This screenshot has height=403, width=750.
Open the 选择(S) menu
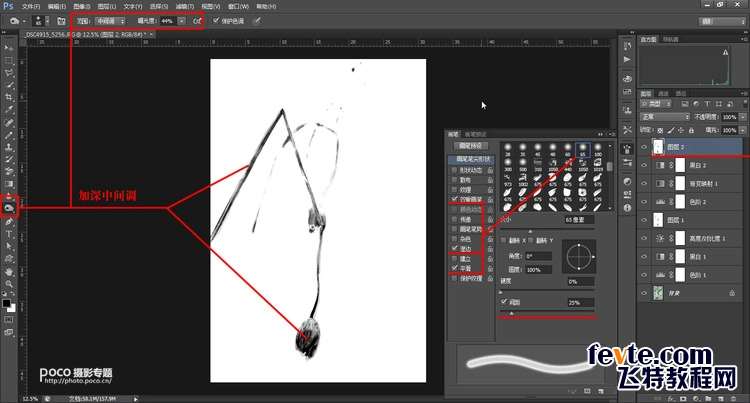(159, 6)
